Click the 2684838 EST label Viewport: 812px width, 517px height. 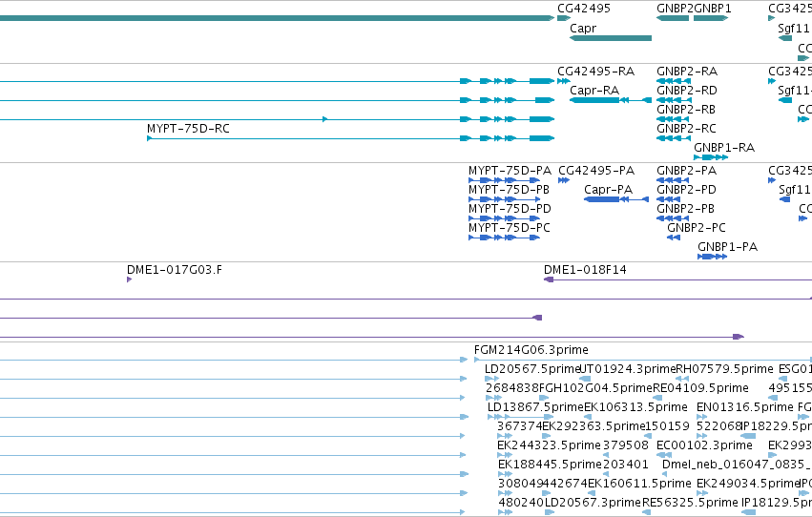coord(512,388)
